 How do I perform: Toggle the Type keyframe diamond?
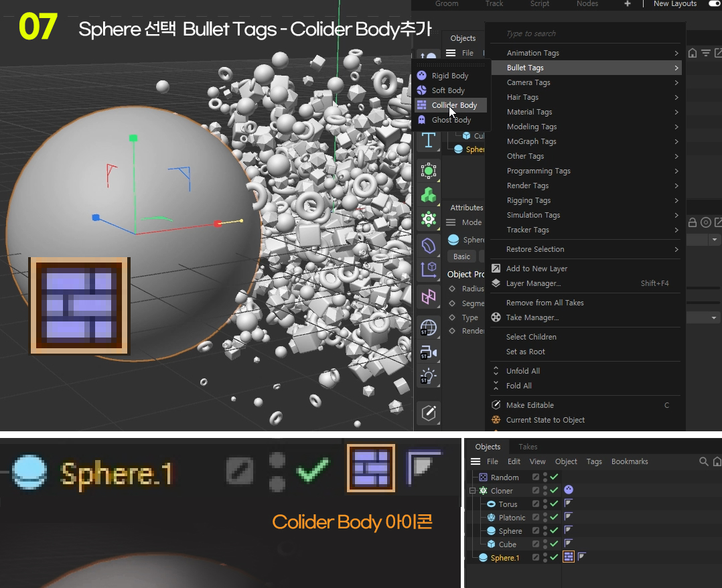pyautogui.click(x=452, y=317)
